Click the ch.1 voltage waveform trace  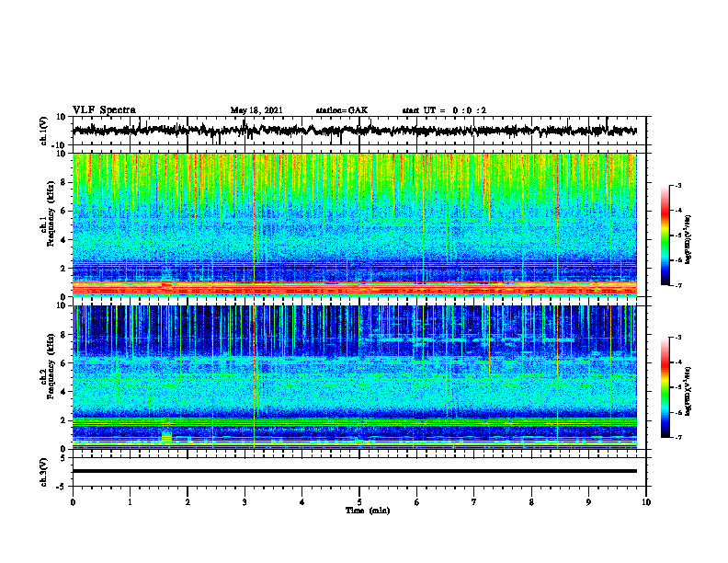[x=354, y=131]
